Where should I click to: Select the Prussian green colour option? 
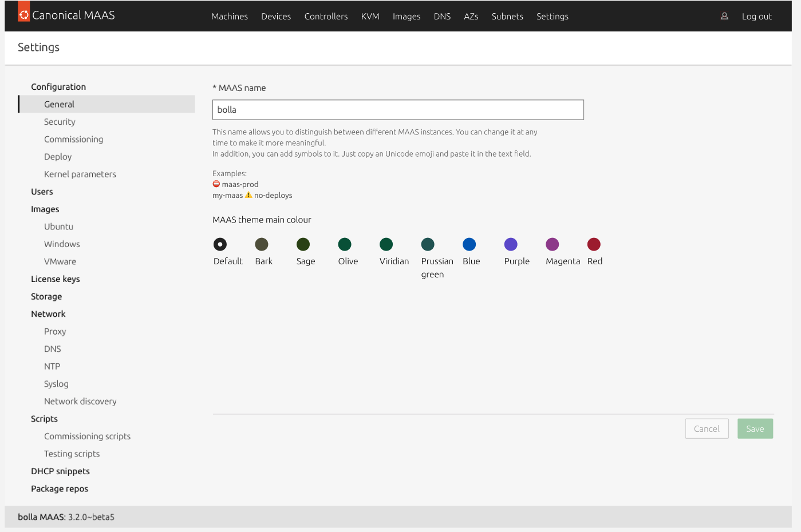tap(428, 244)
